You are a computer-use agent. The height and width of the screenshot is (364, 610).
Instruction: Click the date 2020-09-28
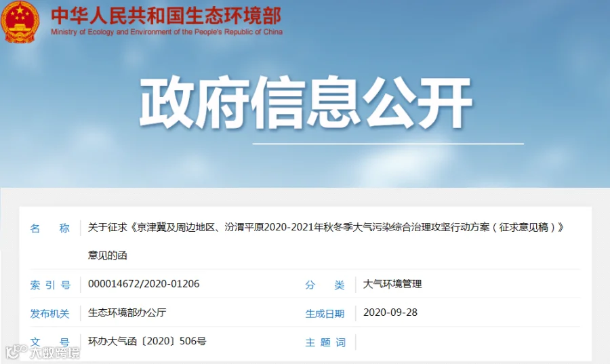(x=390, y=312)
